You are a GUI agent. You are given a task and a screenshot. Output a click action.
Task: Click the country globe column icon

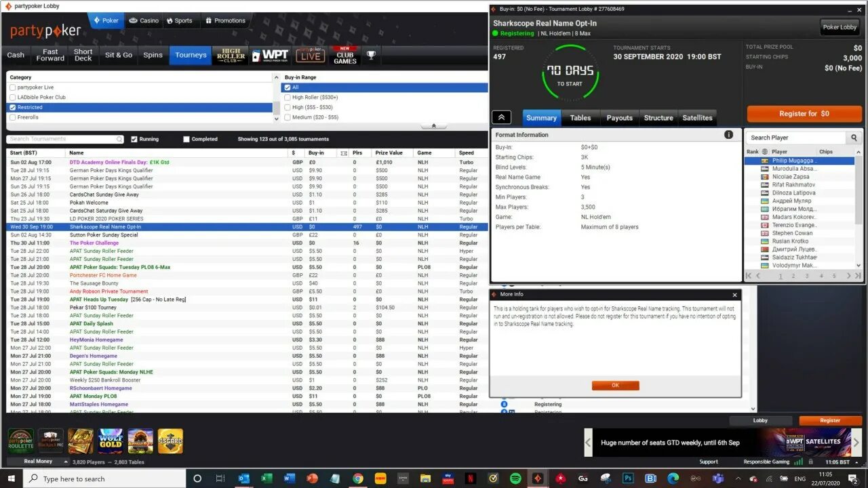coord(765,152)
